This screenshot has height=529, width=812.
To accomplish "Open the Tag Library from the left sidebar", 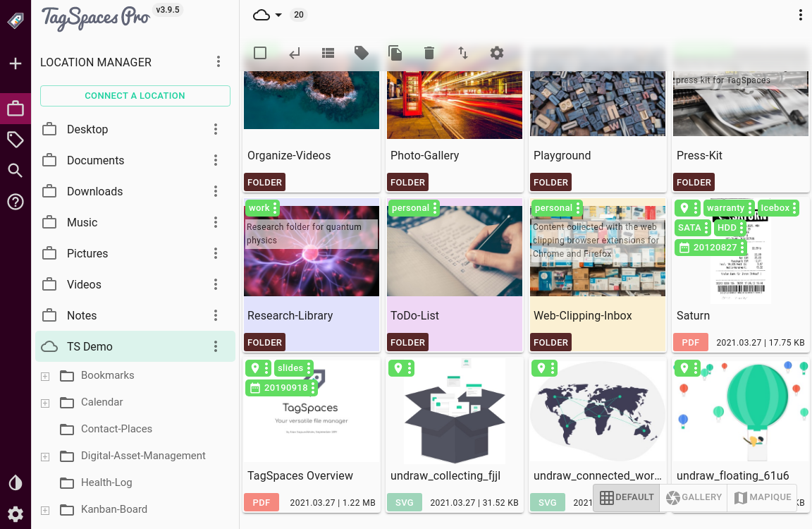I will (x=16, y=139).
